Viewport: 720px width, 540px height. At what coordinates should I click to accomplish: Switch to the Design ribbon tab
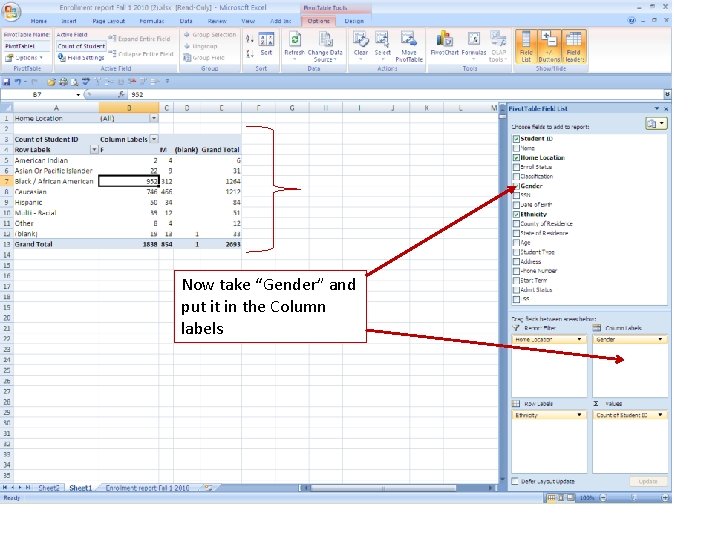pos(354,21)
